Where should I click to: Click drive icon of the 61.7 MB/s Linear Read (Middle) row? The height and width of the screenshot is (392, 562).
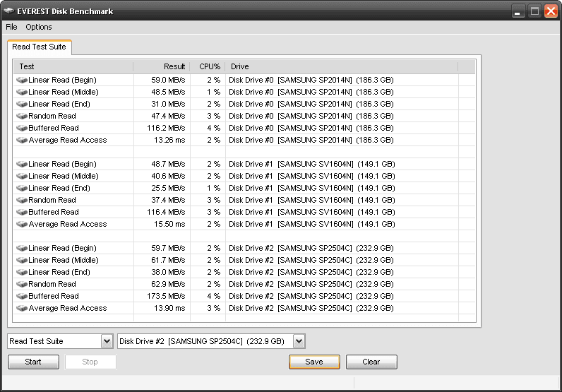(22, 260)
